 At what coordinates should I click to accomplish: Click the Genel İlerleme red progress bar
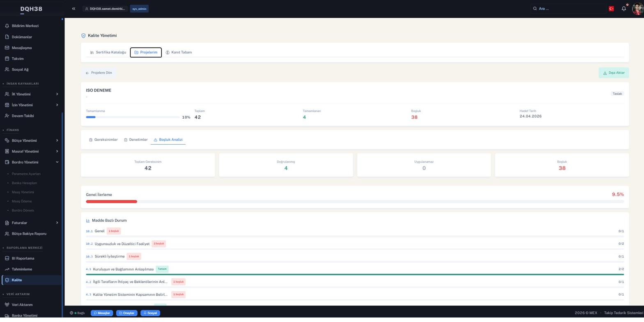click(111, 202)
